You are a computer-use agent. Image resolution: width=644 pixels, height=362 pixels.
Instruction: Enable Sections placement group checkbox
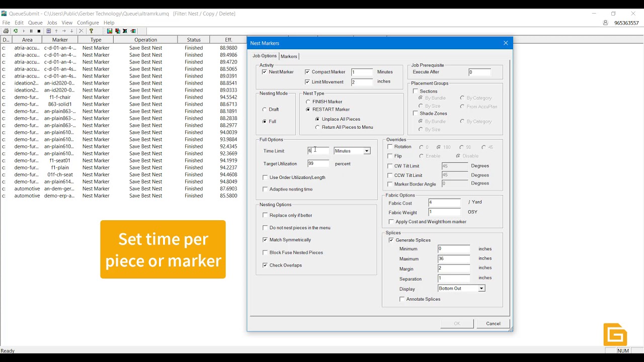(416, 91)
